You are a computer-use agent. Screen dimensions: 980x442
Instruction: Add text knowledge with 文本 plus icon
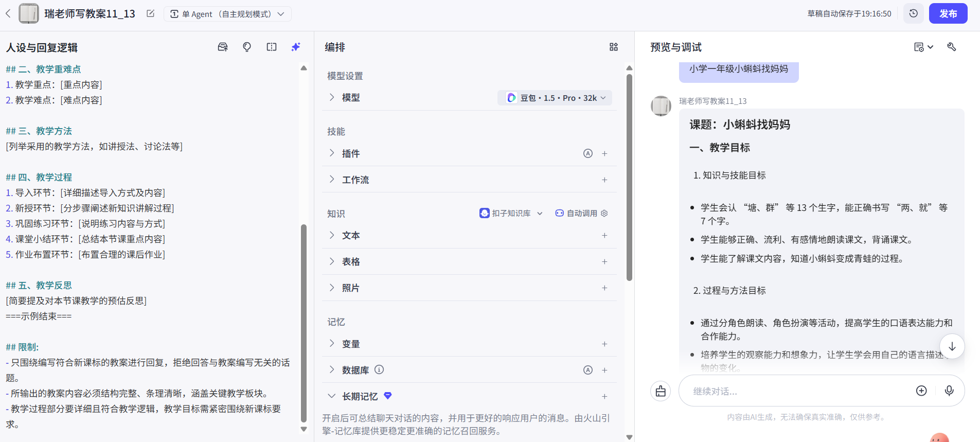(x=604, y=235)
